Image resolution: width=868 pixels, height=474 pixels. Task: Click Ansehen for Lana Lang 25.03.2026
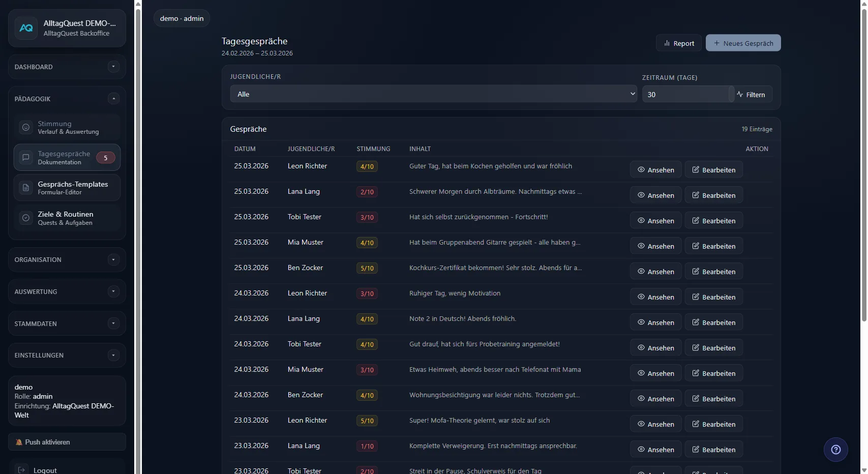[655, 195]
